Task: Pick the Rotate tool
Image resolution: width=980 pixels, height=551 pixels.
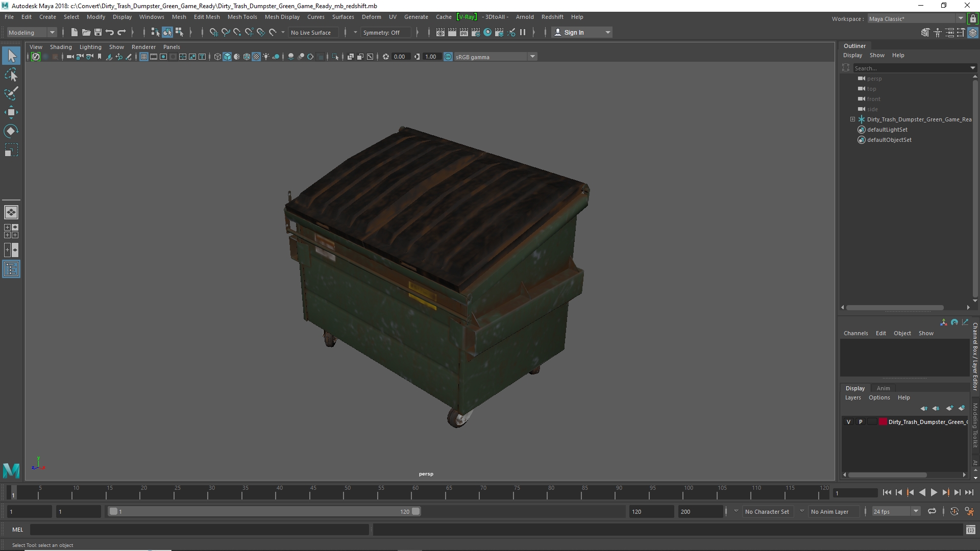Action: 11,131
